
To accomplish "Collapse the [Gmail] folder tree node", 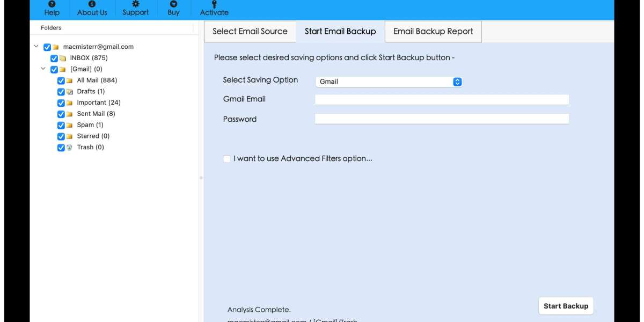I will pyautogui.click(x=43, y=69).
